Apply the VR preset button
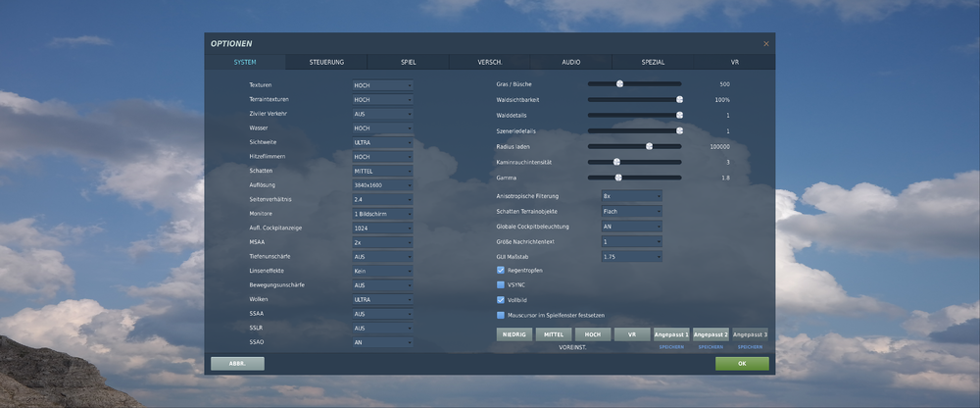Image resolution: width=980 pixels, height=408 pixels. [632, 334]
